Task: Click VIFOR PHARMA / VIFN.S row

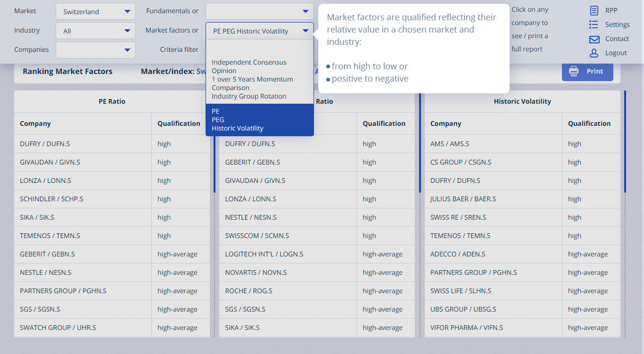Action: 522,328
